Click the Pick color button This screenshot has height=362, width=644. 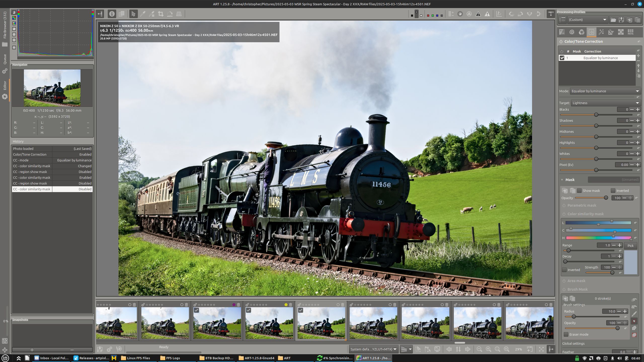click(x=630, y=246)
